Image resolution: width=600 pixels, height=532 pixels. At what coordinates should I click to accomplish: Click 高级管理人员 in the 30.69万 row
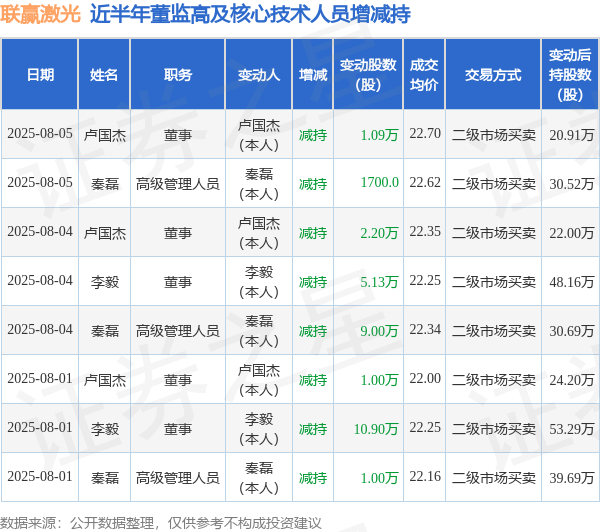point(178,331)
